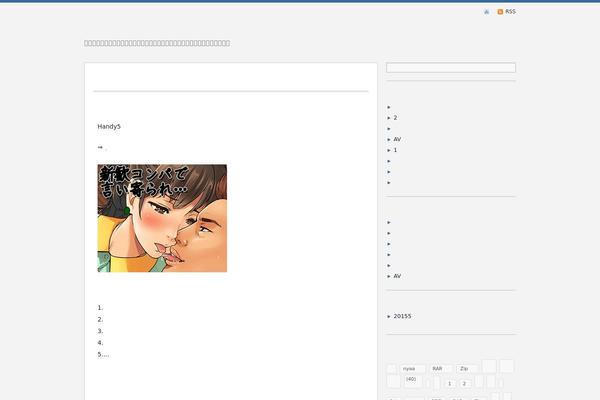
Task: Click the orange RSS feed icon
Action: pyautogui.click(x=500, y=12)
